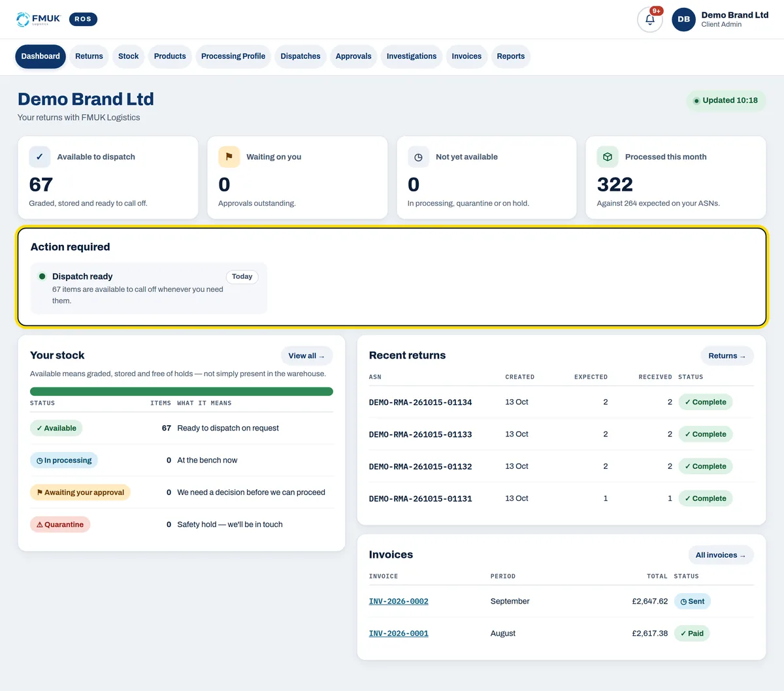784x691 pixels.
Task: Switch to the Stock tab
Action: pyautogui.click(x=128, y=56)
